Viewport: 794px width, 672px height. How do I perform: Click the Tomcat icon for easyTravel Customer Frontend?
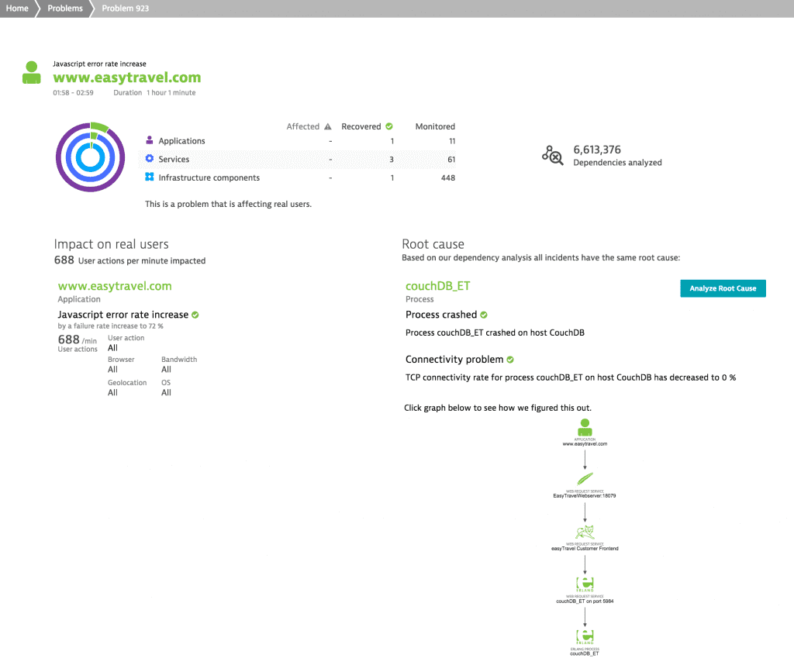click(x=585, y=533)
